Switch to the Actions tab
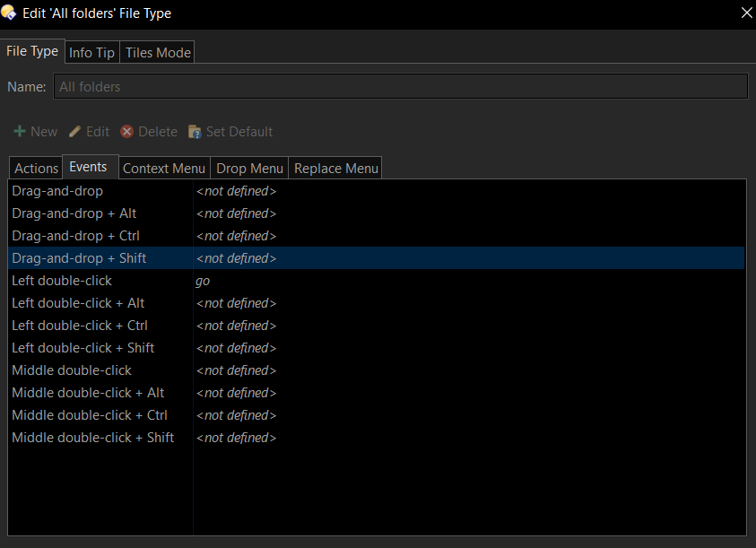The height and width of the screenshot is (548, 756). click(36, 169)
